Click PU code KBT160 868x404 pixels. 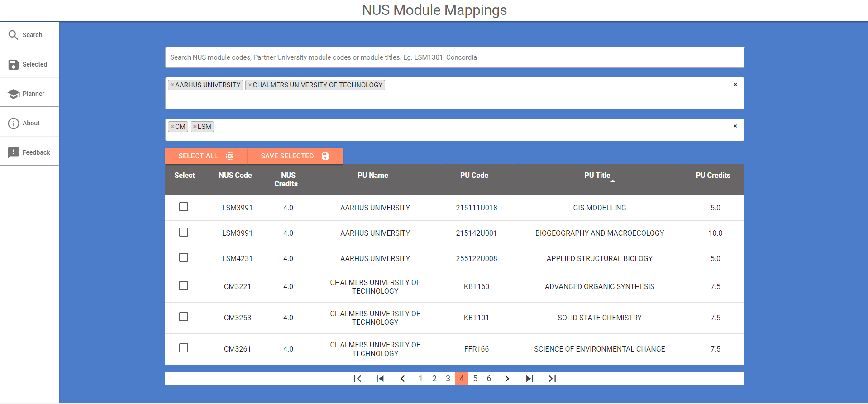coord(477,287)
